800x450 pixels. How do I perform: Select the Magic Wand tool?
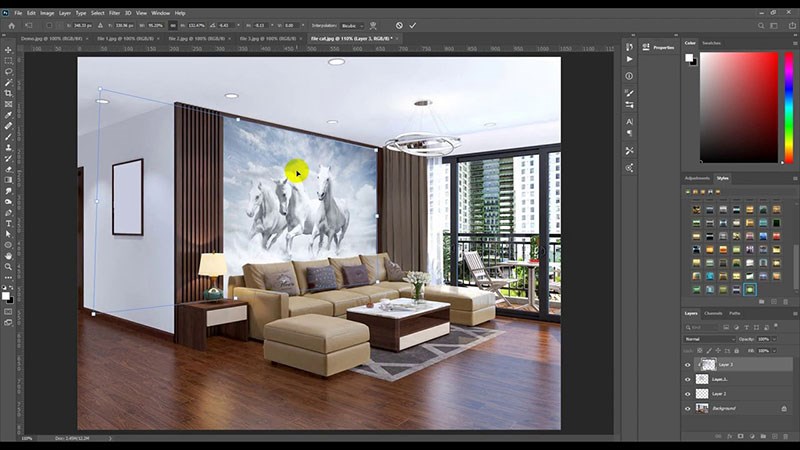[x=8, y=82]
